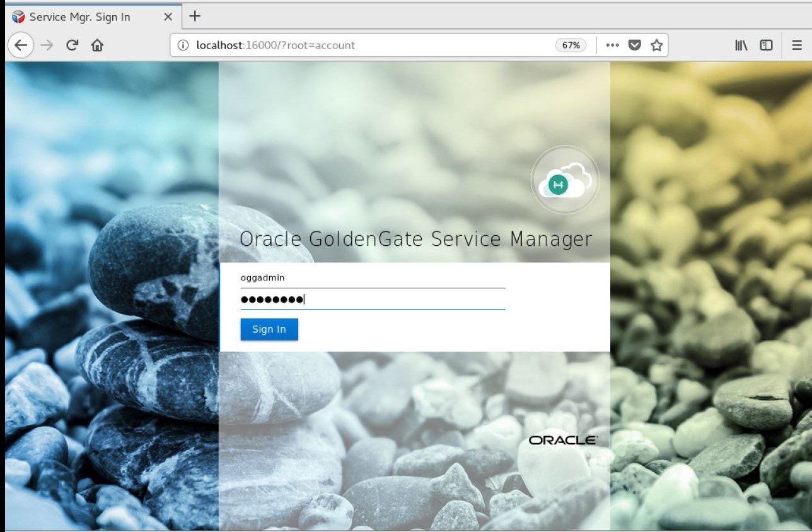Click the GoldenGate cloud logo icon
The width and height of the screenshot is (812, 532).
click(565, 180)
